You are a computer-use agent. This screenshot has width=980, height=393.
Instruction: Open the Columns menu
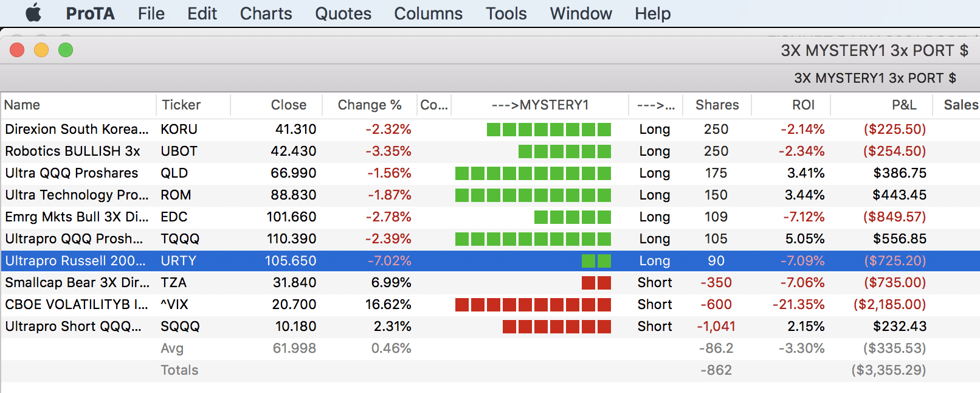429,13
